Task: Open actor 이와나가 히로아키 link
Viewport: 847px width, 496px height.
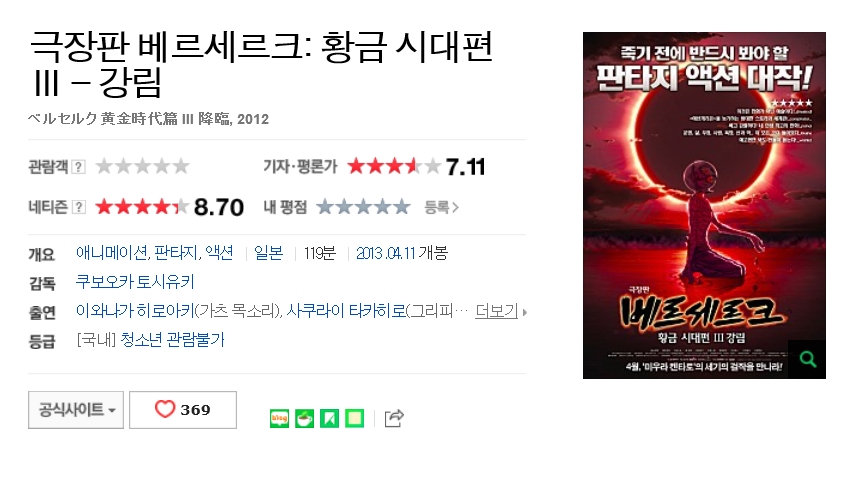Action: (135, 311)
